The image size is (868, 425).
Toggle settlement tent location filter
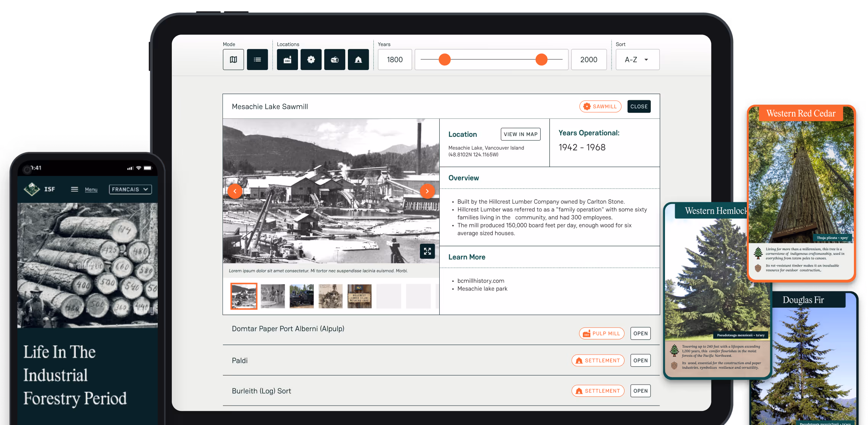tap(358, 59)
